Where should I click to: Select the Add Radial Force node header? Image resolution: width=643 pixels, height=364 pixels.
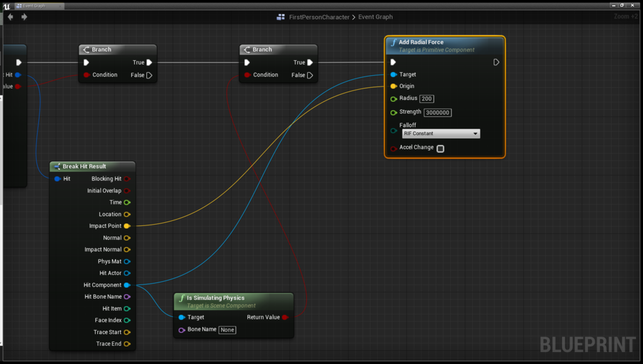[x=445, y=45]
